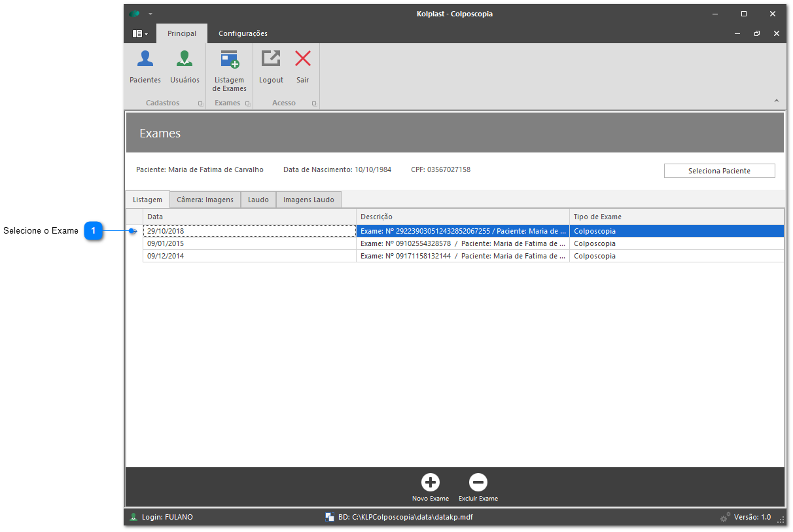Collapse the ribbon using the chevron arrow

(x=777, y=101)
